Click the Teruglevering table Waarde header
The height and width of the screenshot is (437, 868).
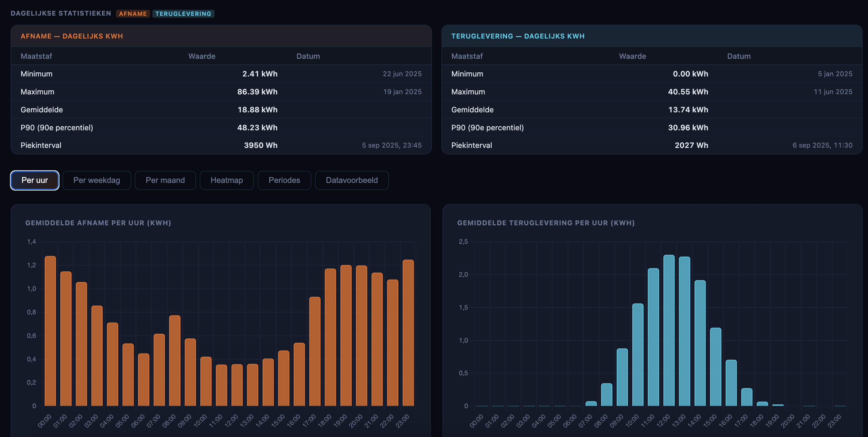[x=633, y=56]
